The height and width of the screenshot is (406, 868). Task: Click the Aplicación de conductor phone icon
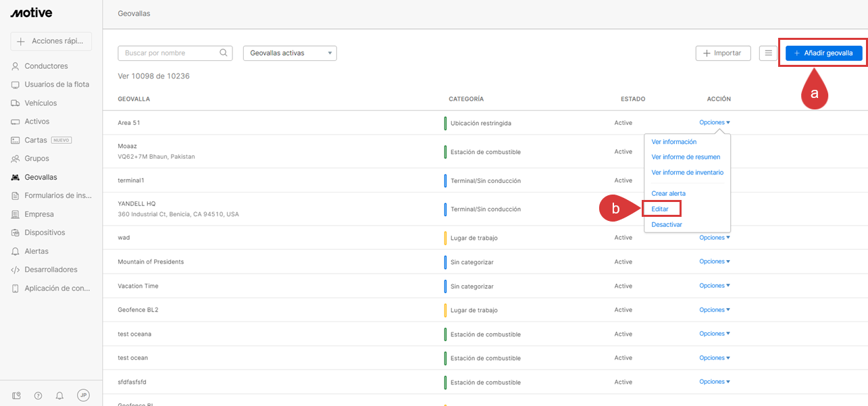pyautogui.click(x=16, y=288)
